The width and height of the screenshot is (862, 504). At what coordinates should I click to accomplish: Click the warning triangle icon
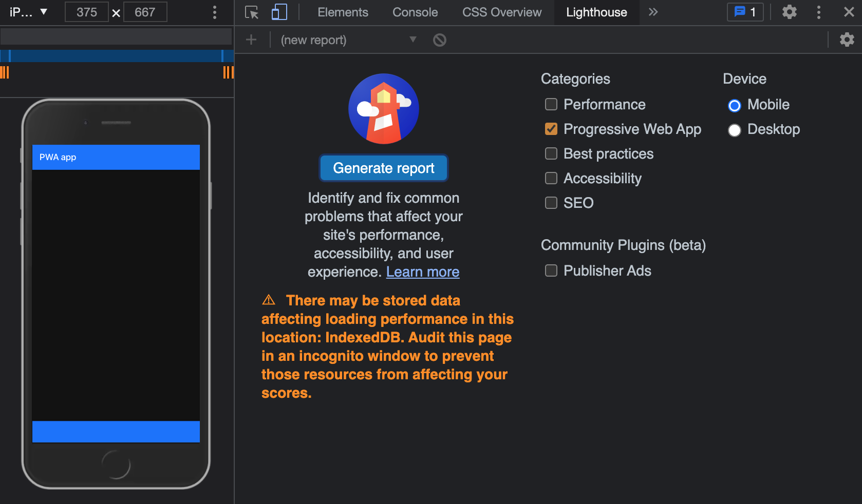[269, 300]
